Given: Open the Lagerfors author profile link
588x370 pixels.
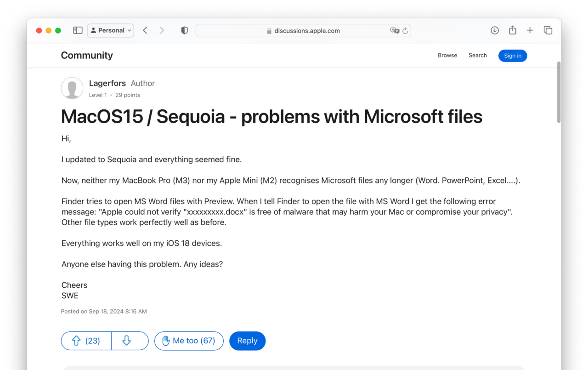Looking at the screenshot, I should [107, 83].
